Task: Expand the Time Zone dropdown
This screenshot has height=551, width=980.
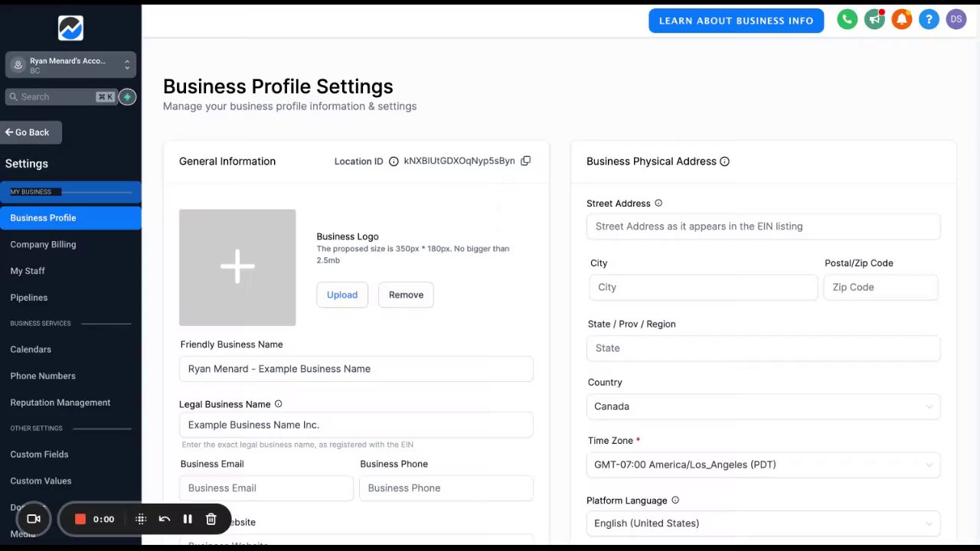Action: [x=763, y=465]
